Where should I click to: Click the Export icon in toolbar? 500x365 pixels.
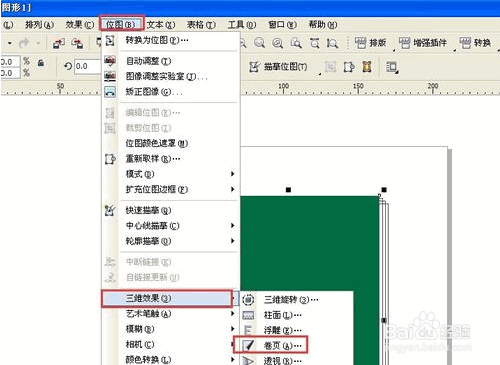[77, 43]
